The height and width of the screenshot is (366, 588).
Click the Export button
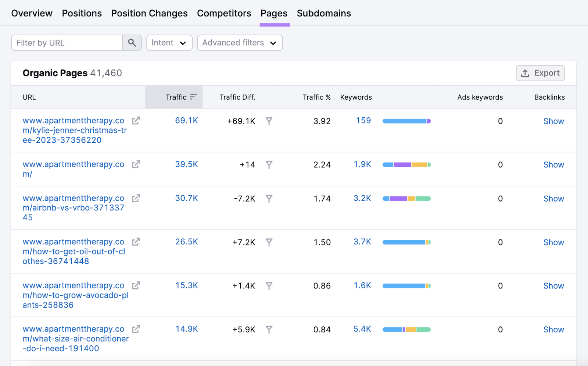[x=540, y=73]
